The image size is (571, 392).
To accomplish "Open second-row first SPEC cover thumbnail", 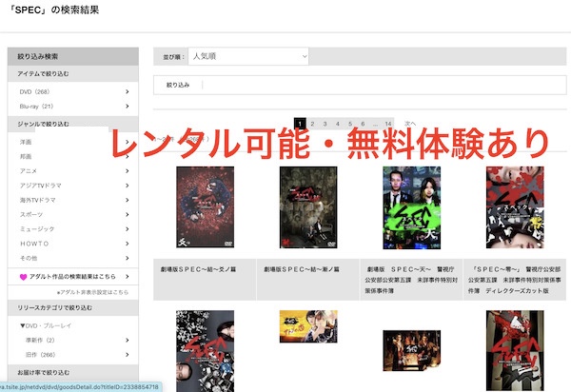I will [205, 351].
